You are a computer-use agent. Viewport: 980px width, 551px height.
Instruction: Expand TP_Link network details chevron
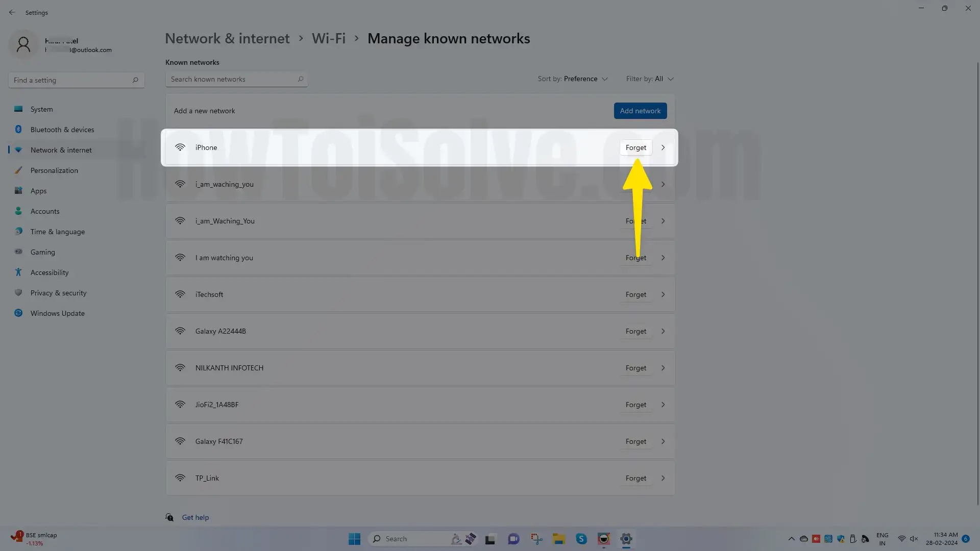(663, 478)
